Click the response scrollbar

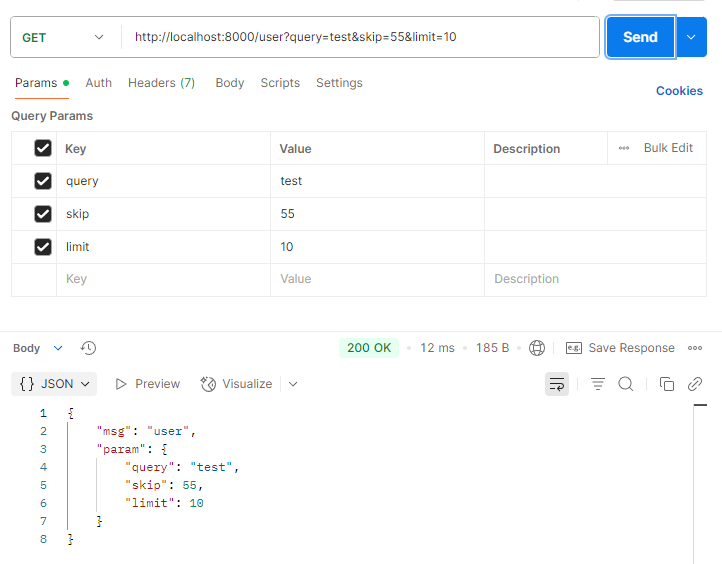point(700,483)
